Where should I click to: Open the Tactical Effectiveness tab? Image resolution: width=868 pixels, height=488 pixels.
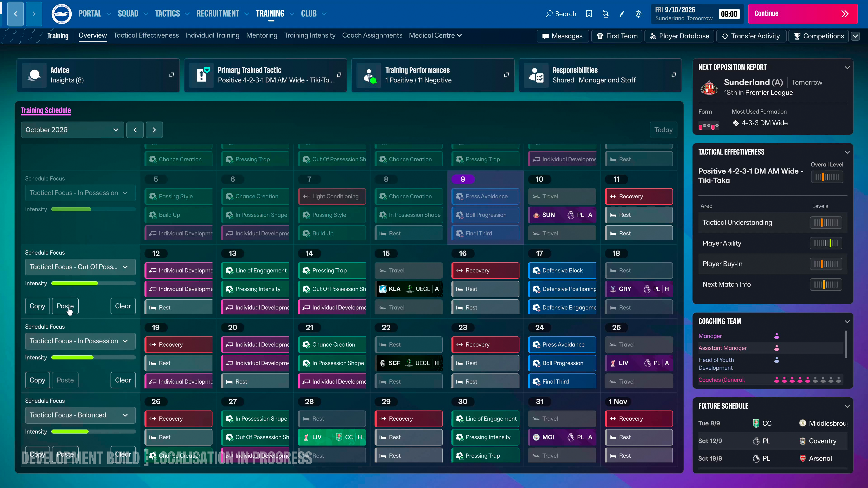[x=146, y=35]
